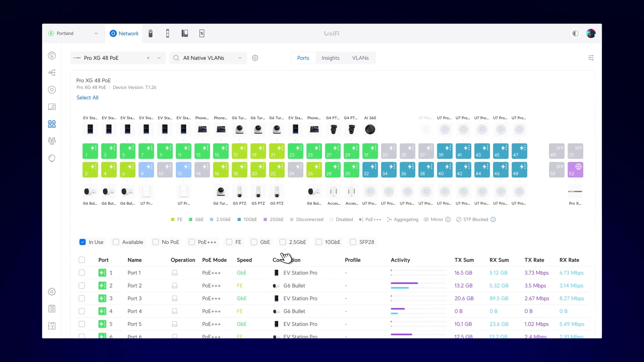Viewport: 644px width, 362px height.
Task: Check the FE speed filter
Action: click(229, 242)
